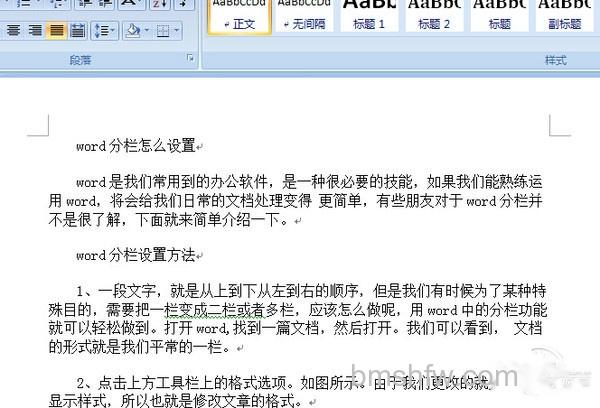Apply the 标题 style
This screenshot has height=408, width=600.
pyautogui.click(x=499, y=16)
